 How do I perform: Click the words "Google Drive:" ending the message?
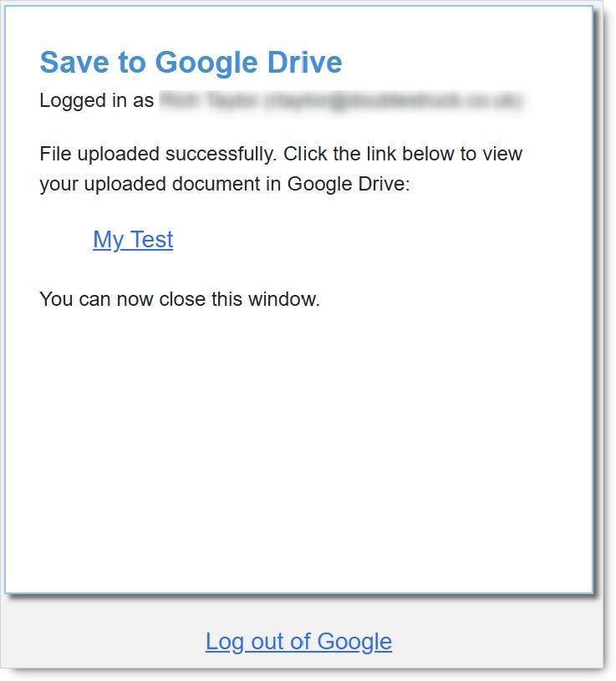click(349, 184)
